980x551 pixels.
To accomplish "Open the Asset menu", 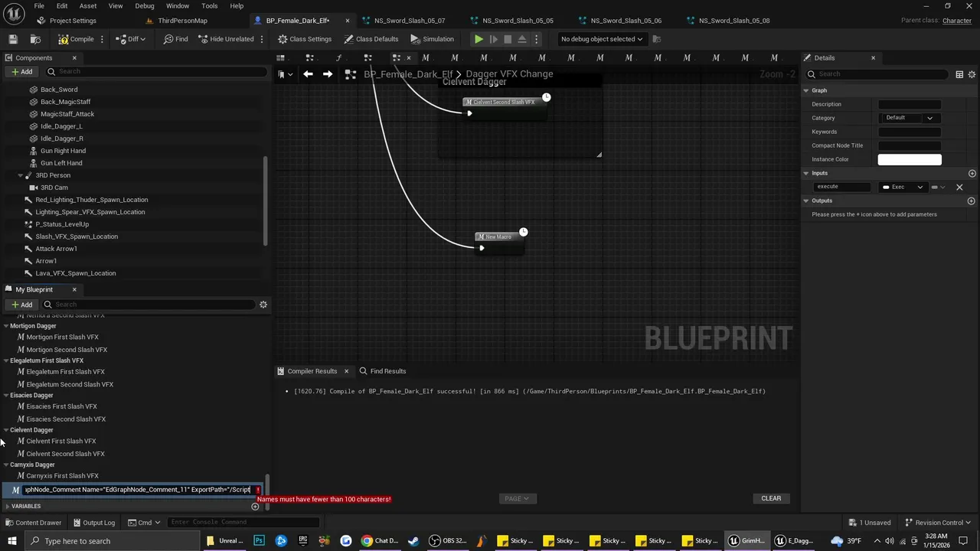I will 88,5.
